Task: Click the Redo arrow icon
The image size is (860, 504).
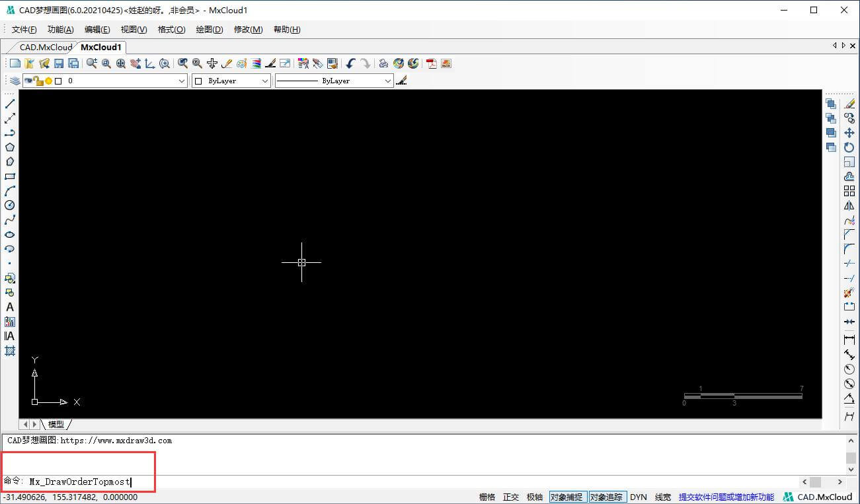Action: [x=366, y=63]
